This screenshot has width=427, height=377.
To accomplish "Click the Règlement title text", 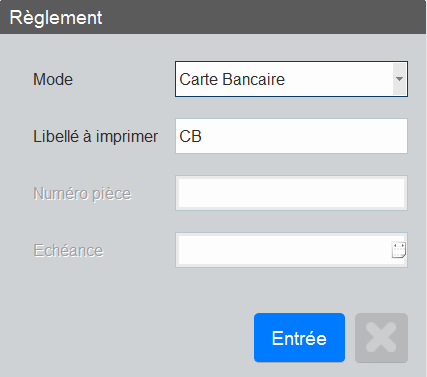I will tap(56, 17).
